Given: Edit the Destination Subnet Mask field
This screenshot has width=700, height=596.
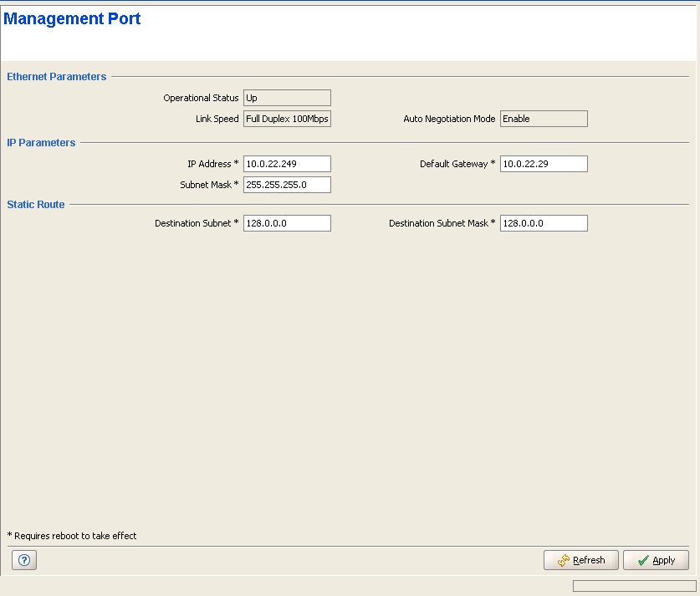Looking at the screenshot, I should [544, 223].
